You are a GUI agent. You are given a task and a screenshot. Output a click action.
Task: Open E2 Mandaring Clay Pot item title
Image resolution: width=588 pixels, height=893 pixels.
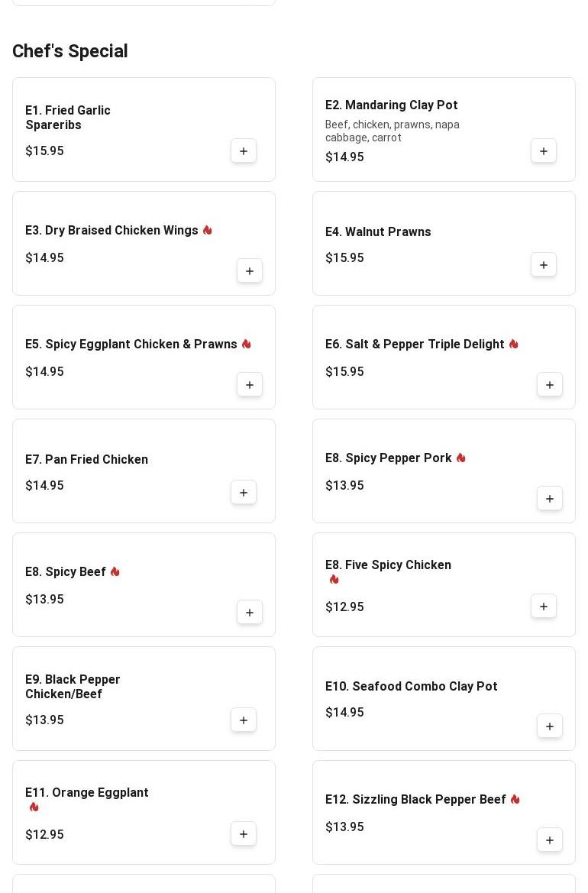(391, 105)
